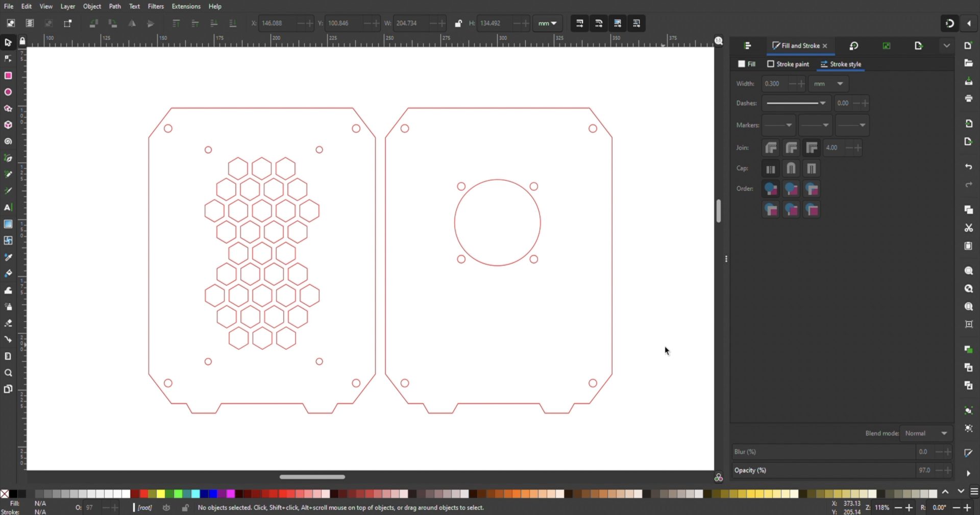Click the stroke Width input field
This screenshot has width=980, height=515.
[774, 84]
